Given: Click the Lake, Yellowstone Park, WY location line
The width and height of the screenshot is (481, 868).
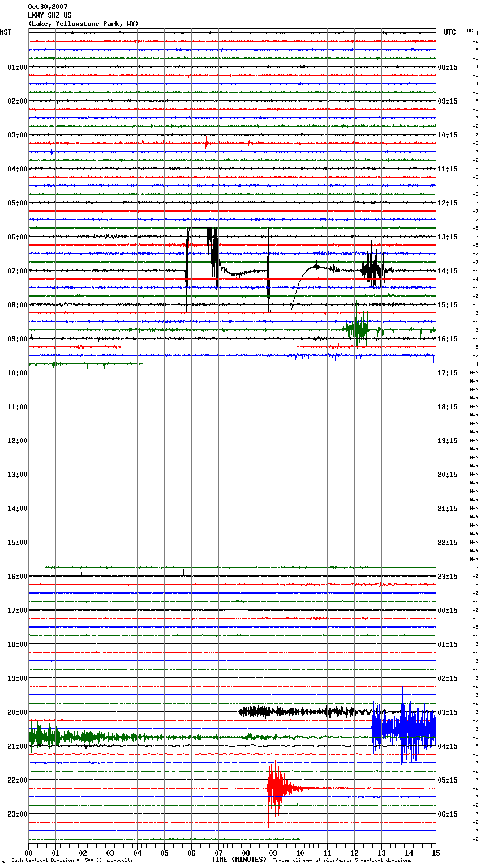Looking at the screenshot, I should point(83,24).
